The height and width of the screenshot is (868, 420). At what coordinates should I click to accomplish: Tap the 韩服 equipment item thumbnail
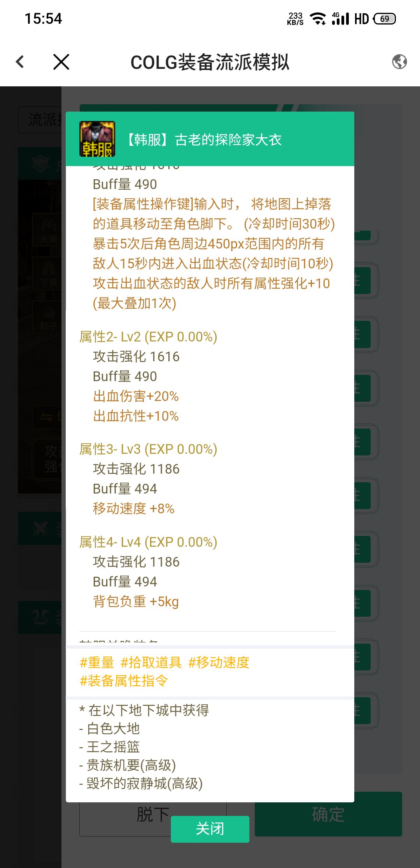[97, 139]
